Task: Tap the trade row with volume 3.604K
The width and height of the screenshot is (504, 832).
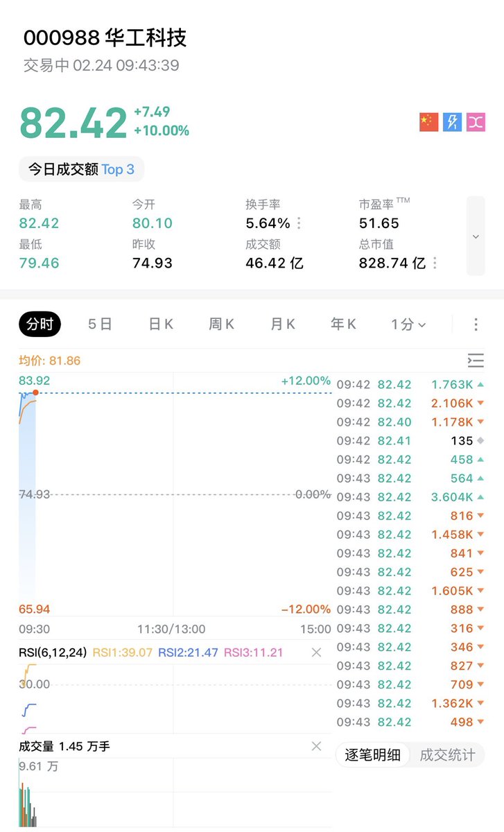Action: [410, 497]
